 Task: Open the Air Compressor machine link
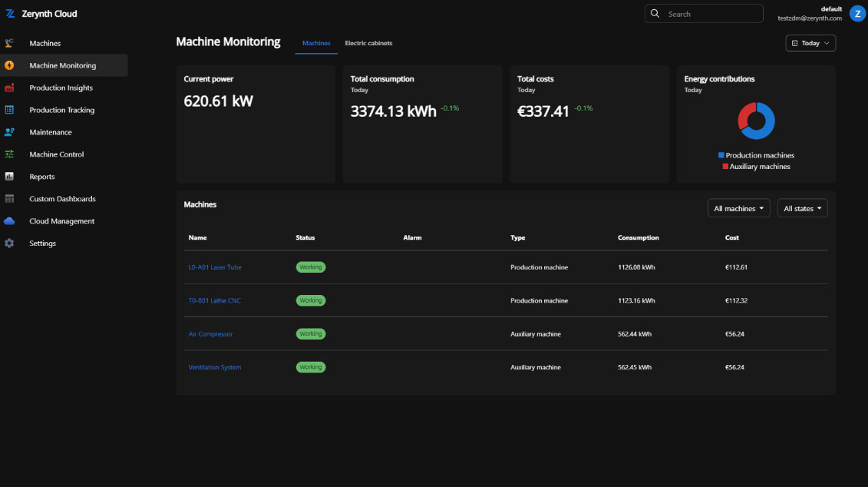pyautogui.click(x=210, y=334)
